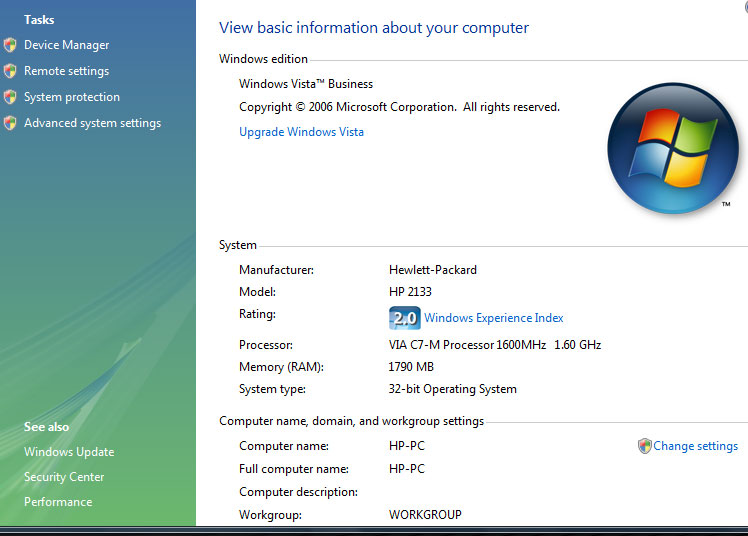The height and width of the screenshot is (536, 748).
Task: Click the '1790 MB' memory value
Action: click(411, 367)
